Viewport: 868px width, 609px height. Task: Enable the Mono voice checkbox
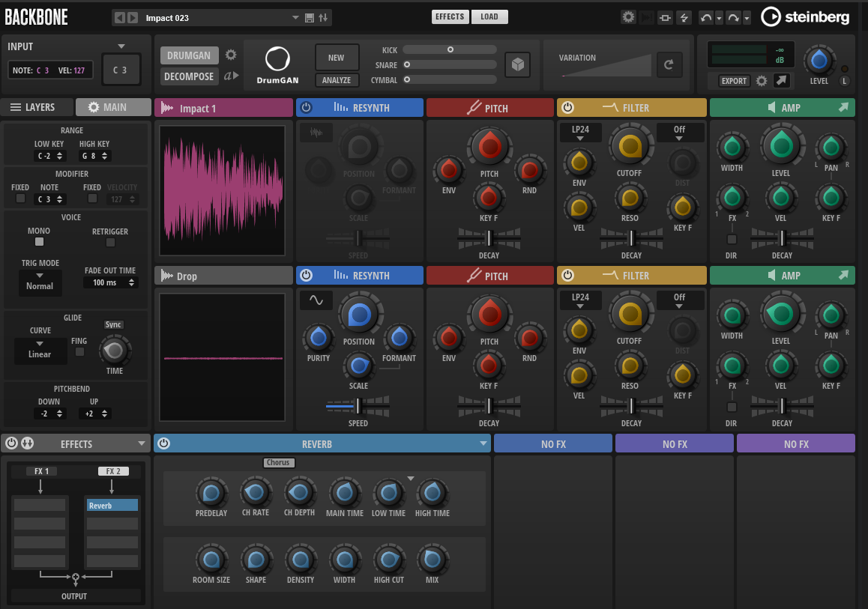[40, 242]
